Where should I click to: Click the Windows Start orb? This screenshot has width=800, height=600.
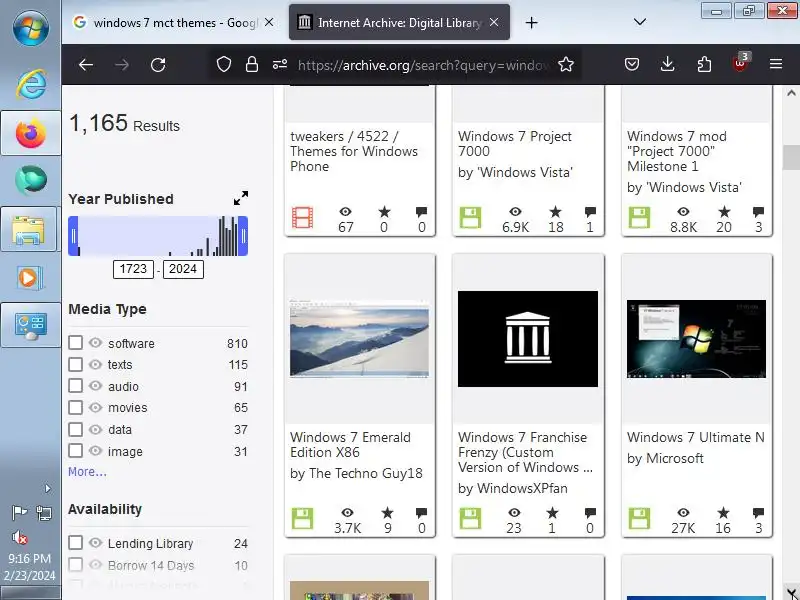point(31,27)
